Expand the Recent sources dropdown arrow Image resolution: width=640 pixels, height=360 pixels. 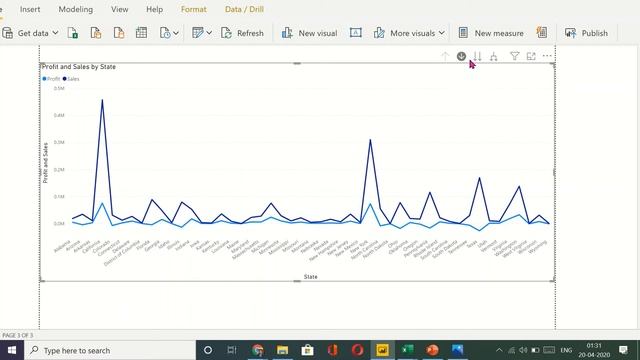176,33
